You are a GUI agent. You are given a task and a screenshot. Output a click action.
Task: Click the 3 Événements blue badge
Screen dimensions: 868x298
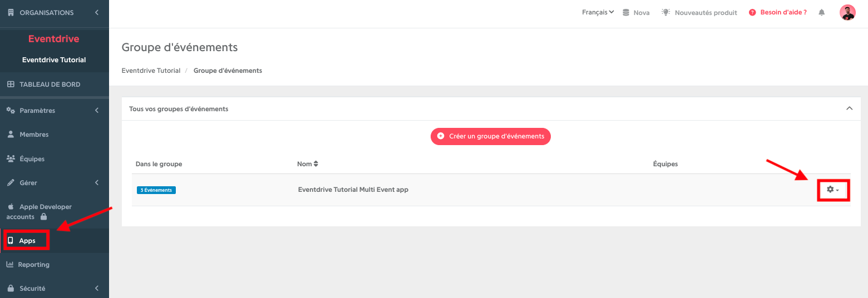pos(156,190)
